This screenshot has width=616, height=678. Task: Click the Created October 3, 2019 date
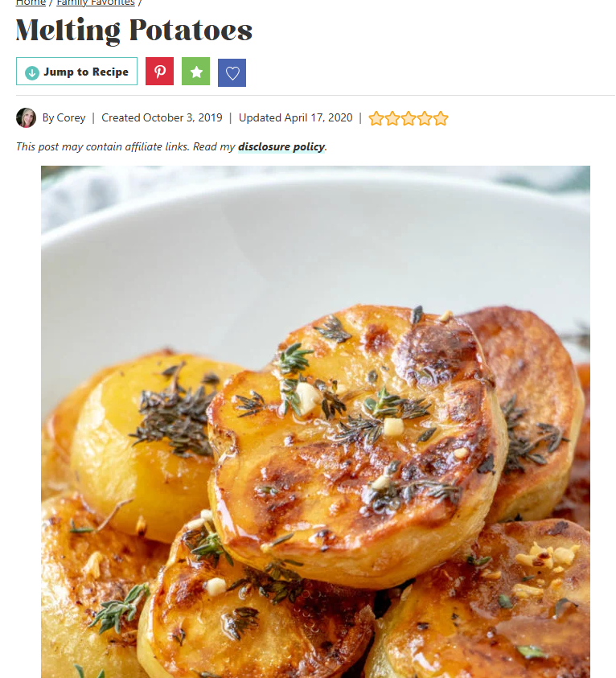coord(162,117)
